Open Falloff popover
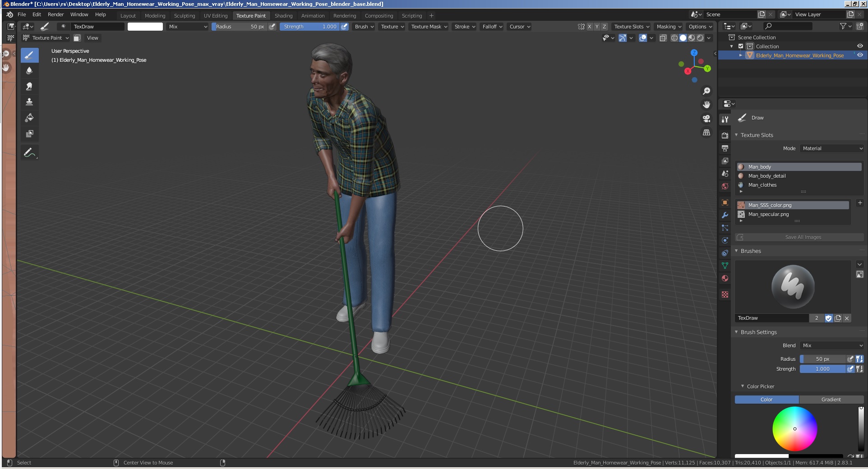This screenshot has height=469, width=868. tap(492, 27)
